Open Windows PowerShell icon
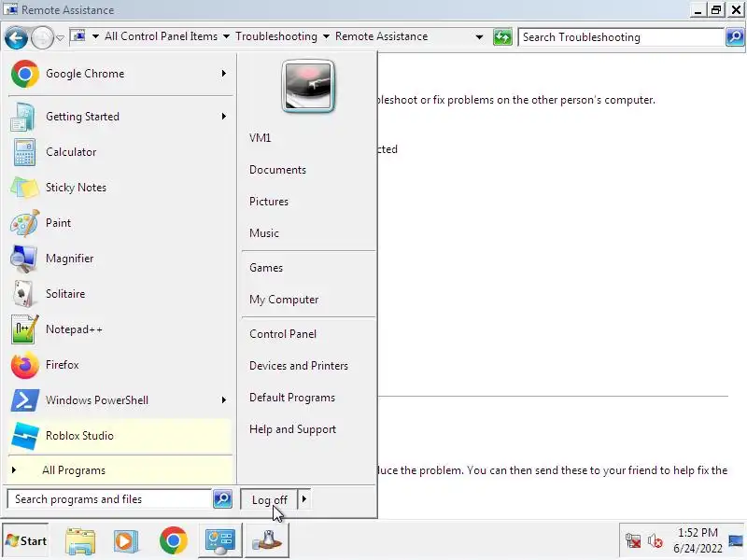 (x=25, y=400)
